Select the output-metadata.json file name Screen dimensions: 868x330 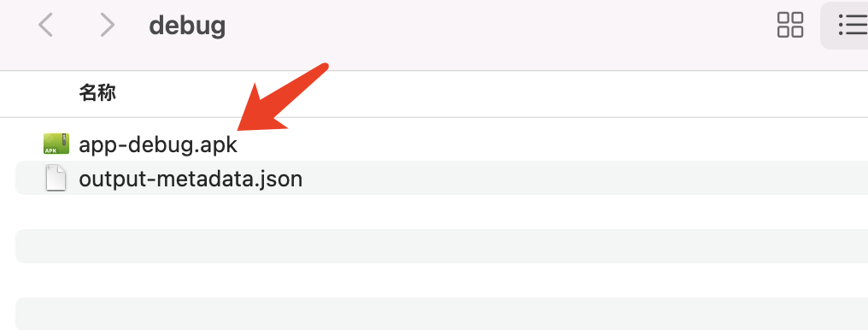191,179
